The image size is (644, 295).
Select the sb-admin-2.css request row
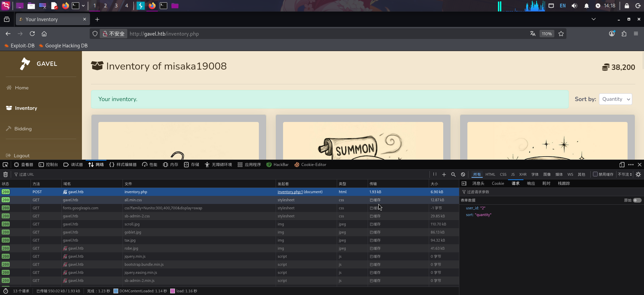coord(229,216)
